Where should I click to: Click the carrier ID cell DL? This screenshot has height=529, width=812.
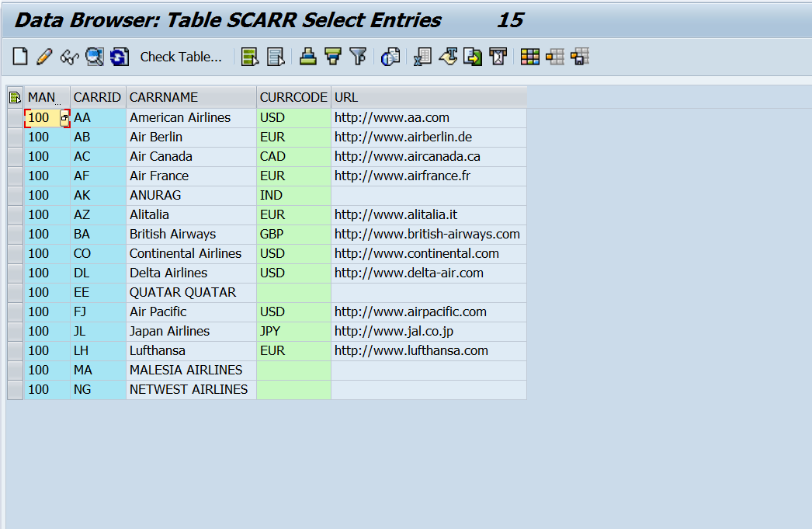(x=98, y=273)
